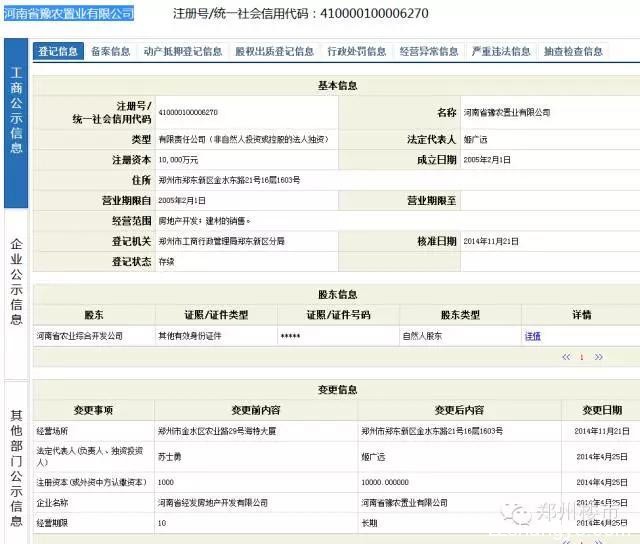This screenshot has width=640, height=544.
Task: Click the 详情 link for 河南省农业综合开发公司
Action: [x=533, y=336]
